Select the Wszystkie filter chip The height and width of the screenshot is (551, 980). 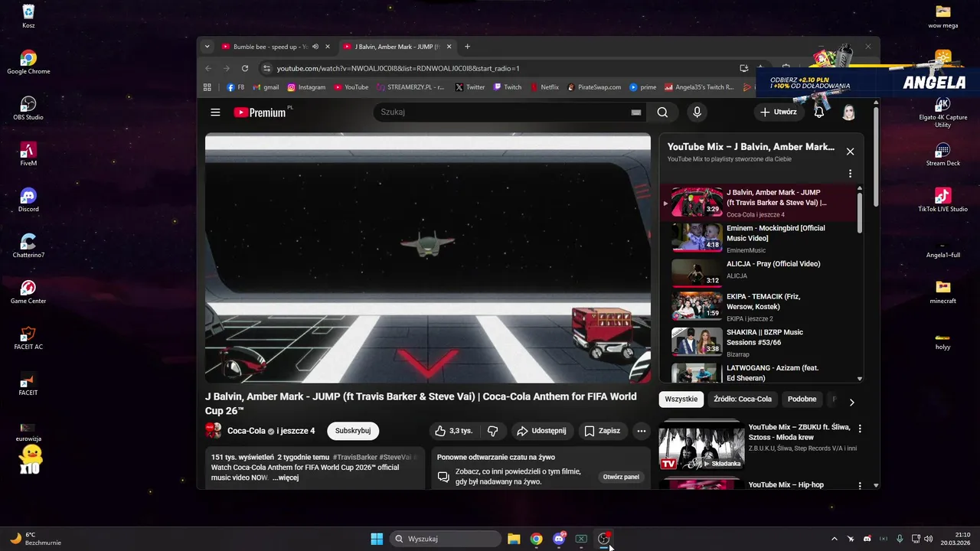click(681, 399)
